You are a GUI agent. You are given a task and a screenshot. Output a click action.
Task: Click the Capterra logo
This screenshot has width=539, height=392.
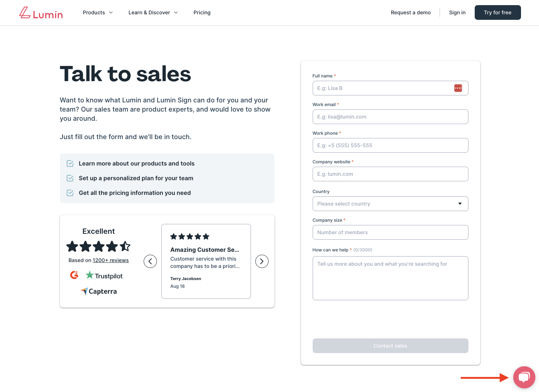click(x=99, y=291)
